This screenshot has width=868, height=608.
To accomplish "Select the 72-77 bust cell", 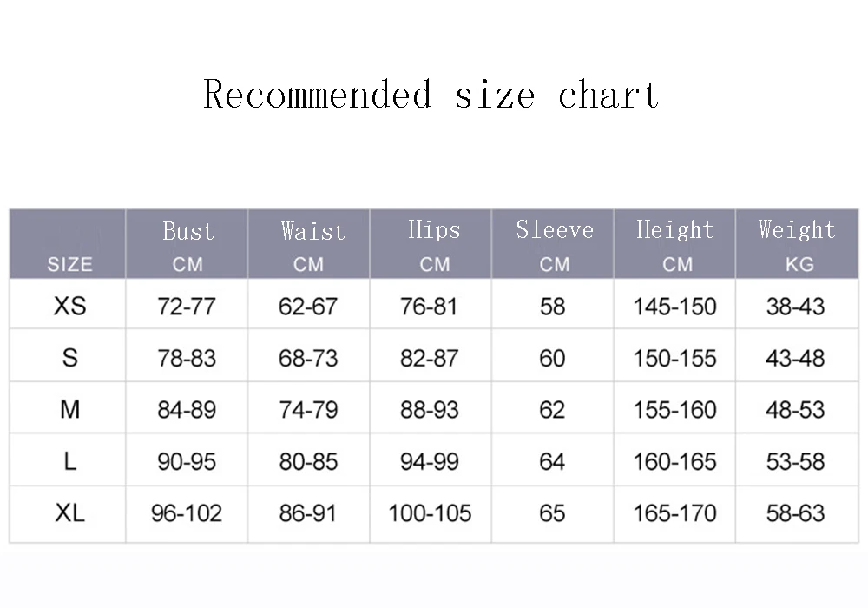I will [187, 307].
